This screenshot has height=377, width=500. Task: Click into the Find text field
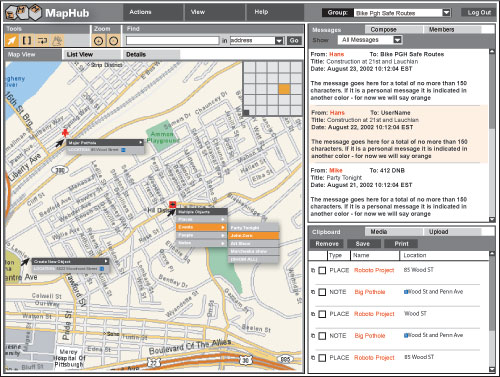click(172, 41)
